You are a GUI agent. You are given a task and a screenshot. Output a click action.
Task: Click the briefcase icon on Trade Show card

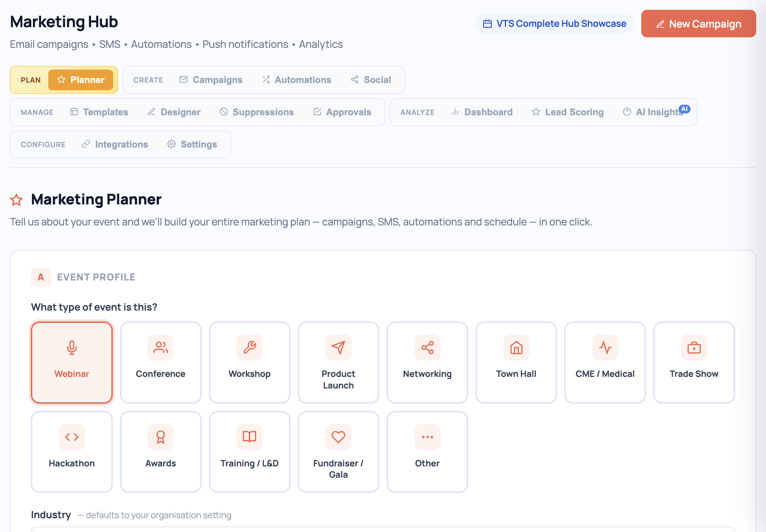(x=694, y=348)
